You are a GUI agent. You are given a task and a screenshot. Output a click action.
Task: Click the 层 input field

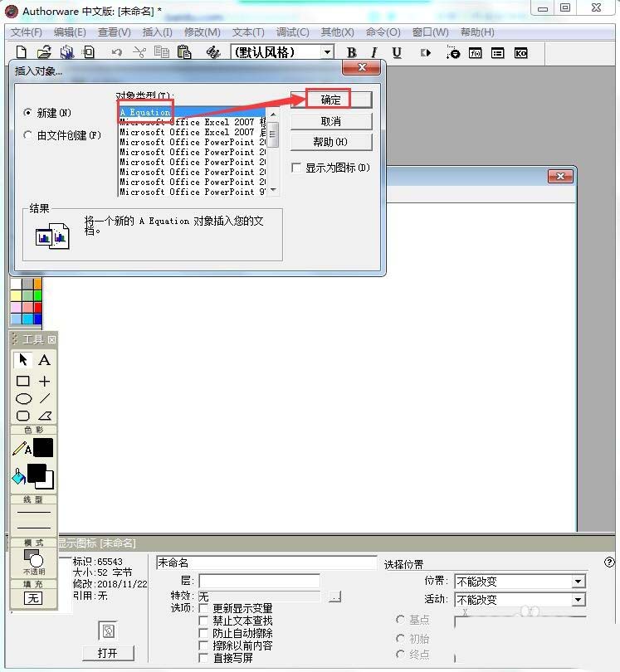click(x=260, y=581)
